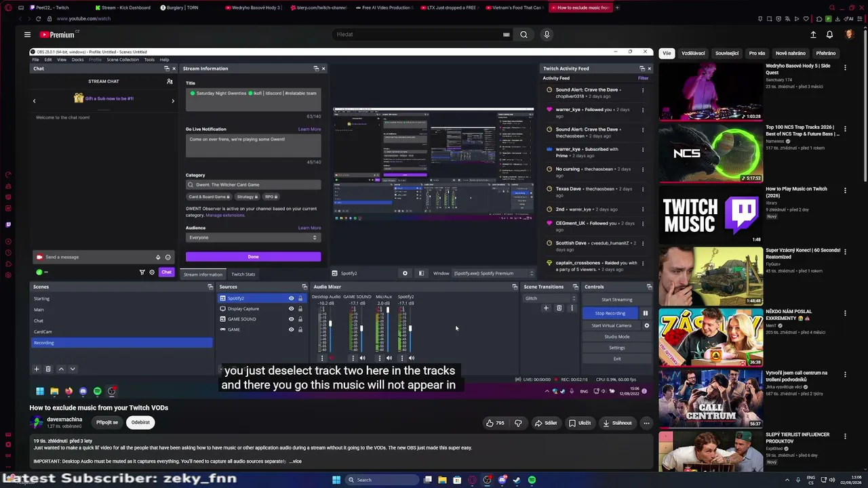Mute the Spotify2 mixer channel
This screenshot has height=488, width=868.
pyautogui.click(x=412, y=358)
